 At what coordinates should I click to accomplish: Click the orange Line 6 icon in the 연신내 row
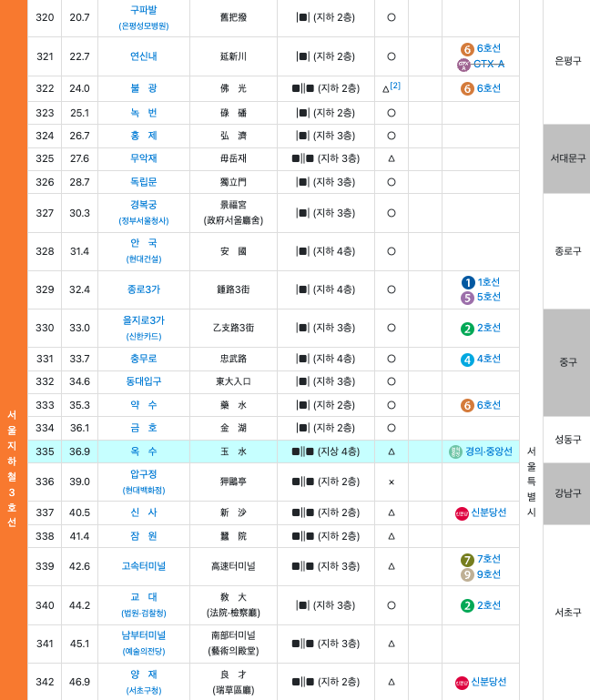pyautogui.click(x=467, y=49)
